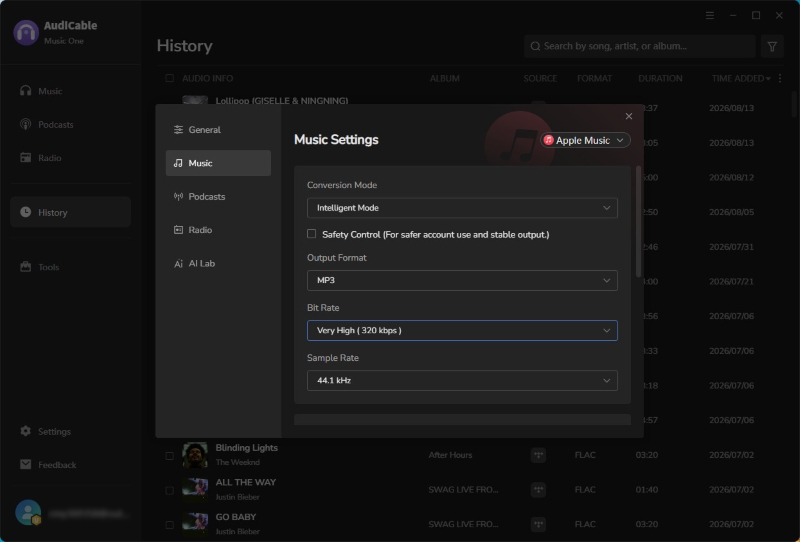This screenshot has height=542, width=800.
Task: Open the hamburger menu in title bar
Action: click(710, 15)
